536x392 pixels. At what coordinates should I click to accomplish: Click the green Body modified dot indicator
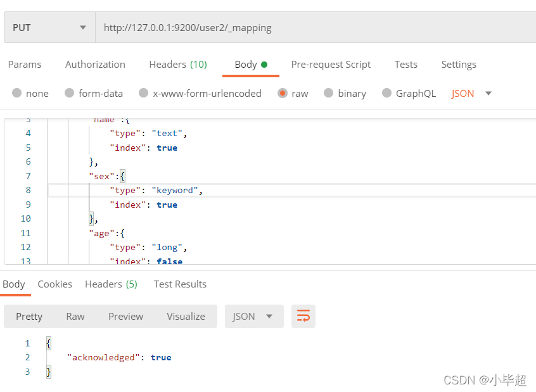click(264, 64)
